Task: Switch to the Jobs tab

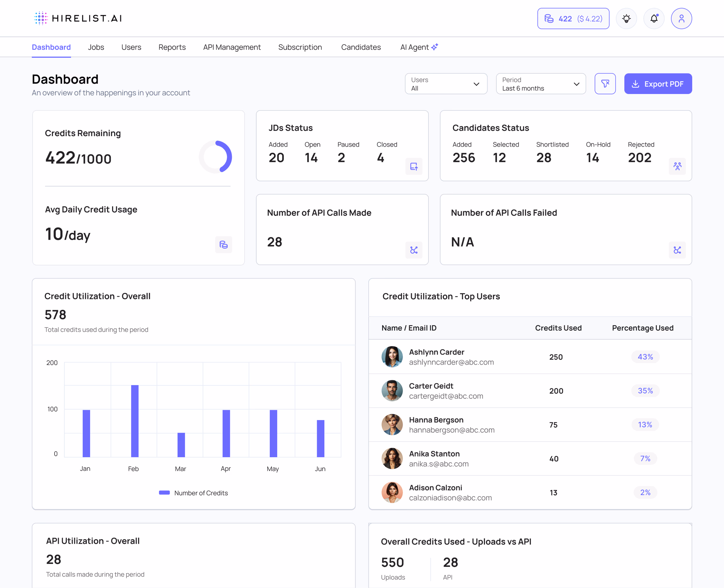Action: tap(96, 47)
